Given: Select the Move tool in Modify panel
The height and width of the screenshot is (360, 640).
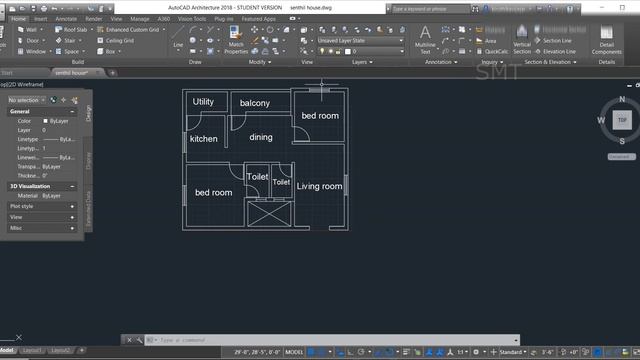Looking at the screenshot, I should pyautogui.click(x=254, y=29).
